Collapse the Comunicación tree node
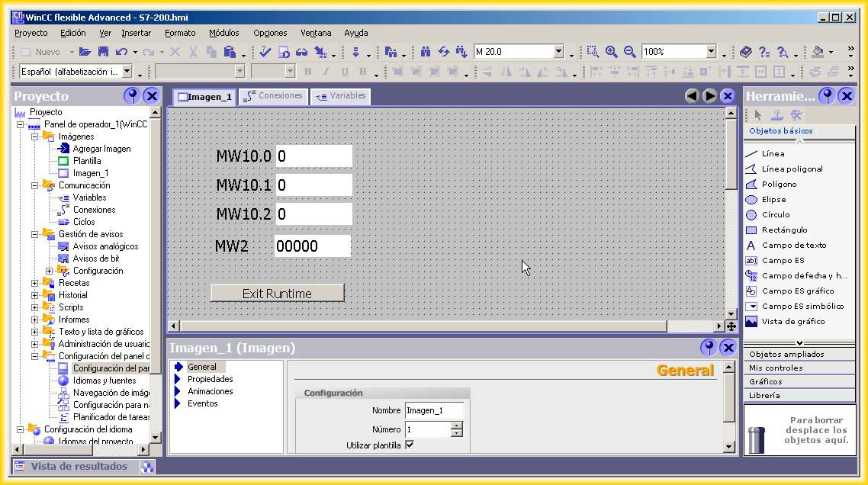868x485 pixels. [x=35, y=185]
